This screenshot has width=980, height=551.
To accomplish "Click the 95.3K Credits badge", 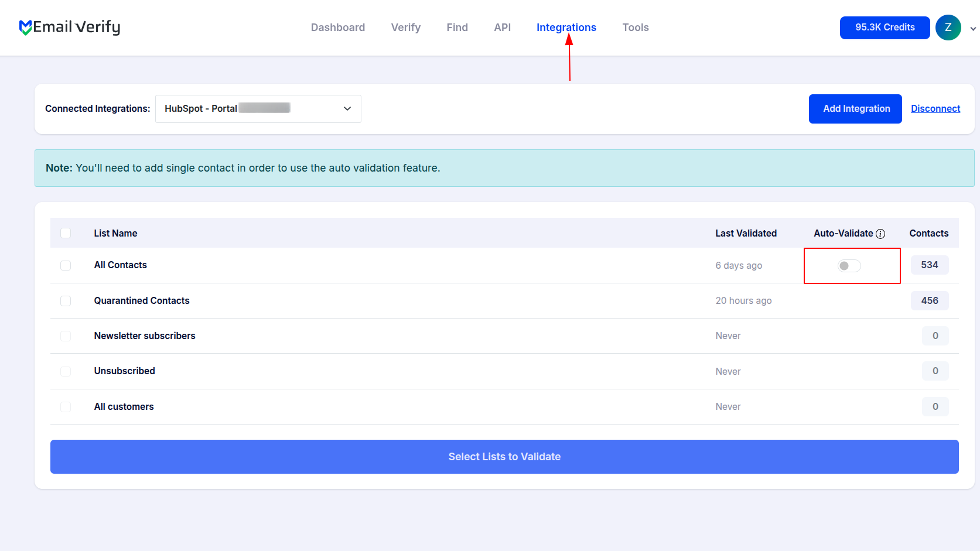I will 885,28.
